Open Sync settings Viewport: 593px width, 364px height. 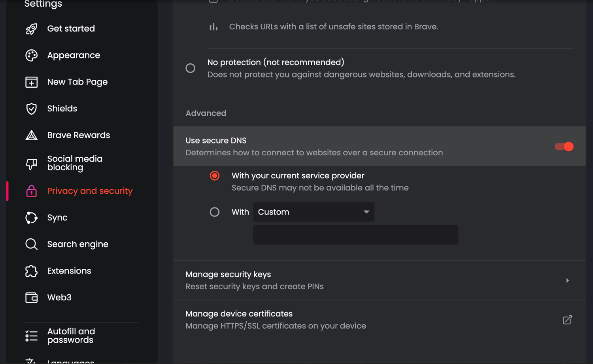tap(57, 218)
